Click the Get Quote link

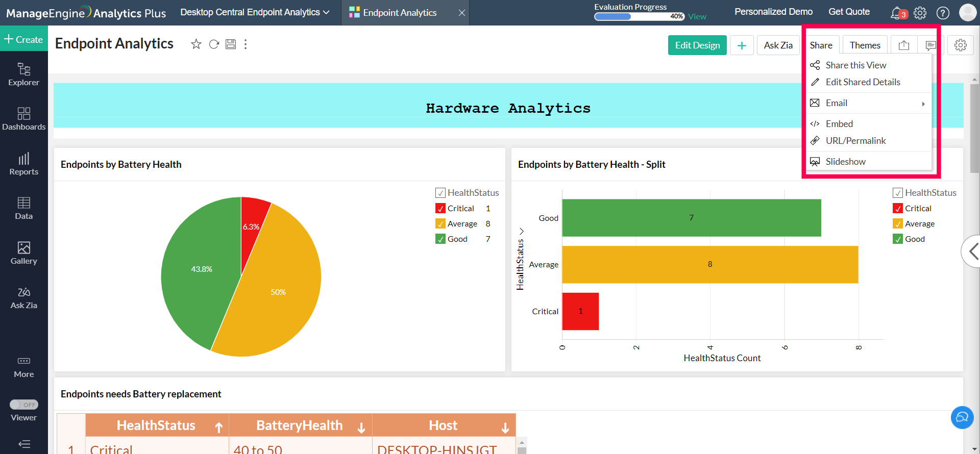tap(849, 12)
